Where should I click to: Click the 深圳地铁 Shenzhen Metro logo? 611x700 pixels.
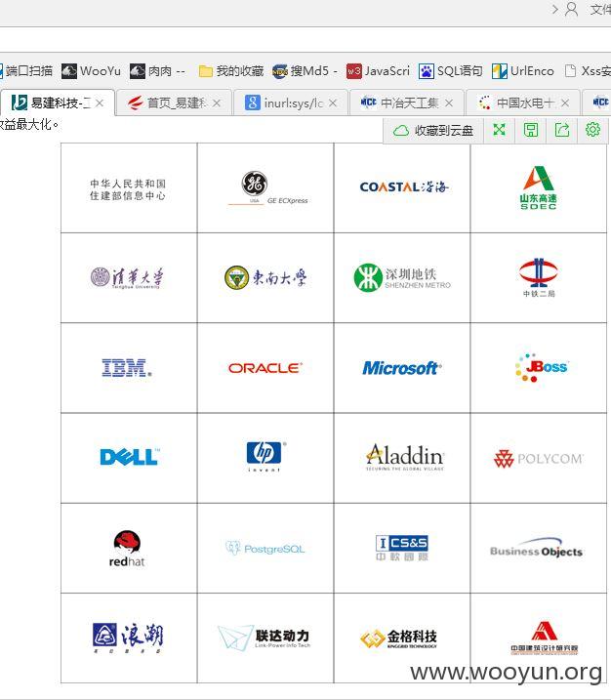coord(402,277)
